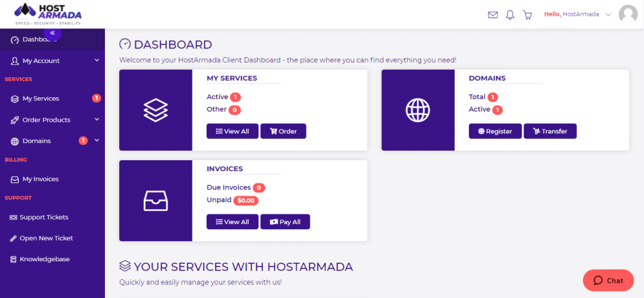
Task: Expand the Order Products submenu chevron
Action: coord(97,120)
